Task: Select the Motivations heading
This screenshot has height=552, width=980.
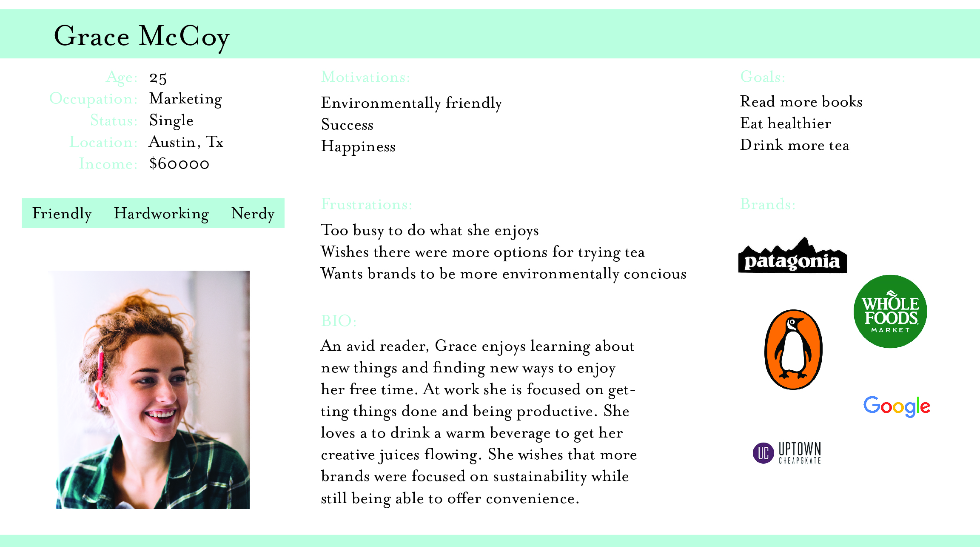Action: pyautogui.click(x=365, y=77)
